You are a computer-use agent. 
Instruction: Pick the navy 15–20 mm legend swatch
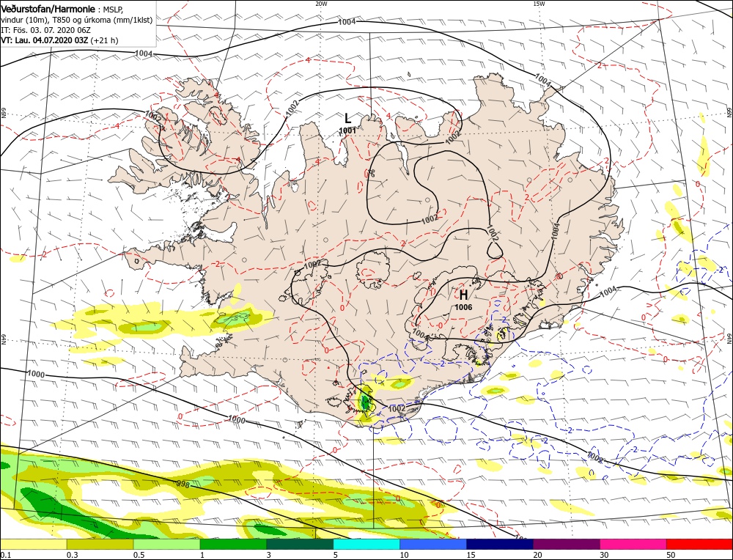tap(500, 544)
